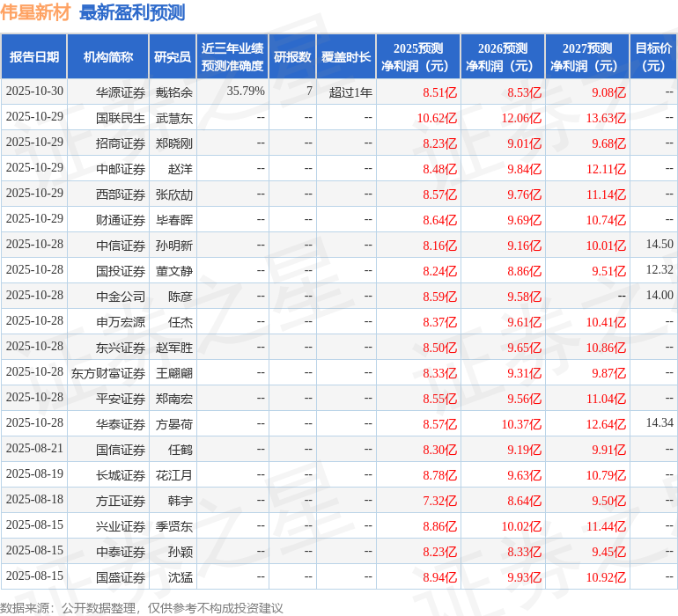Select the 机构简称 column header
The image size is (678, 616).
pyautogui.click(x=108, y=57)
